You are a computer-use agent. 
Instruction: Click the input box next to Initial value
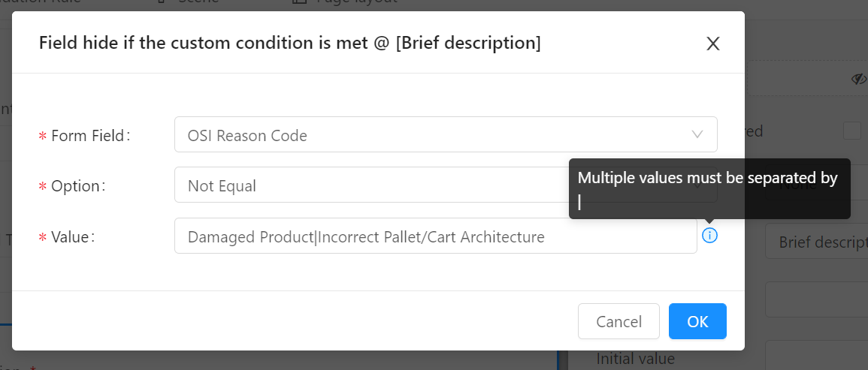pos(816,355)
